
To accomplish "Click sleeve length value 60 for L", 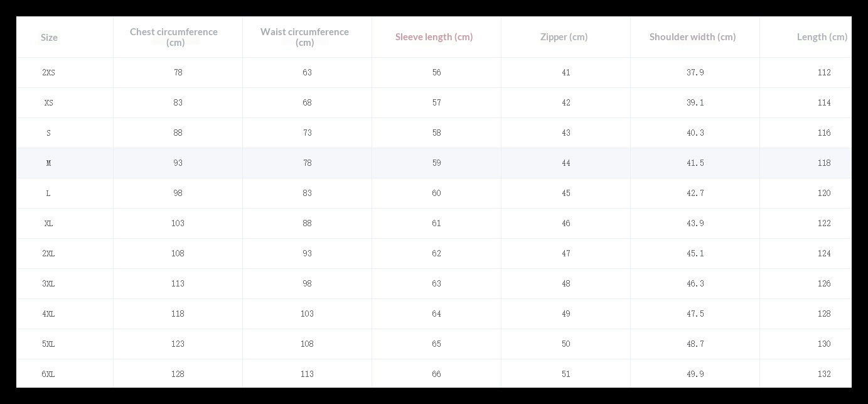I will coord(436,193).
